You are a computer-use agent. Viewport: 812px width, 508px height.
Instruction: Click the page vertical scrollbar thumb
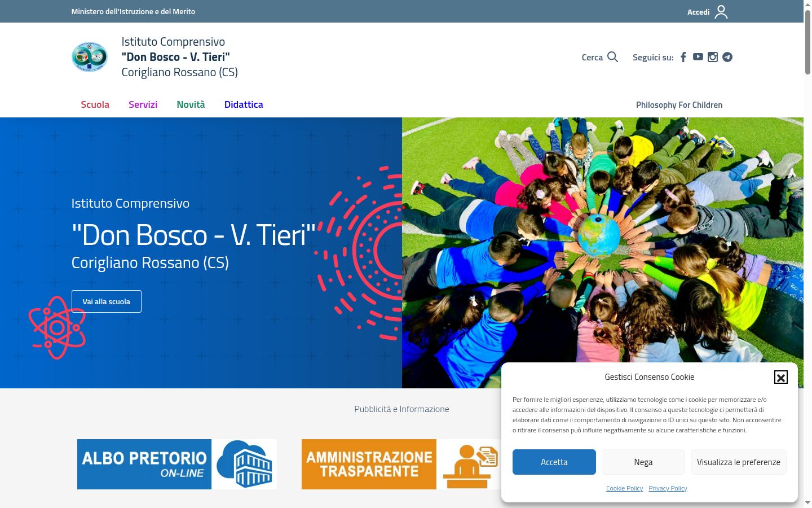click(807, 42)
